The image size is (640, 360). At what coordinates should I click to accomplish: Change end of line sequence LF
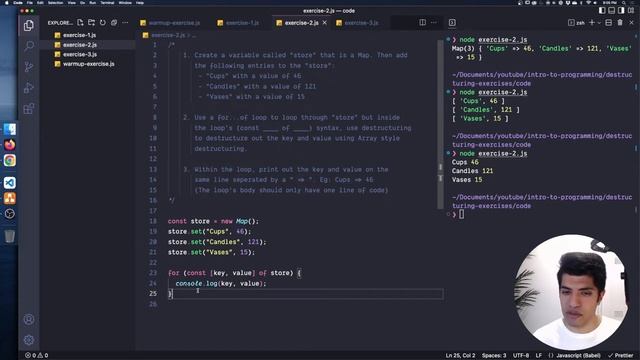pos(539,356)
